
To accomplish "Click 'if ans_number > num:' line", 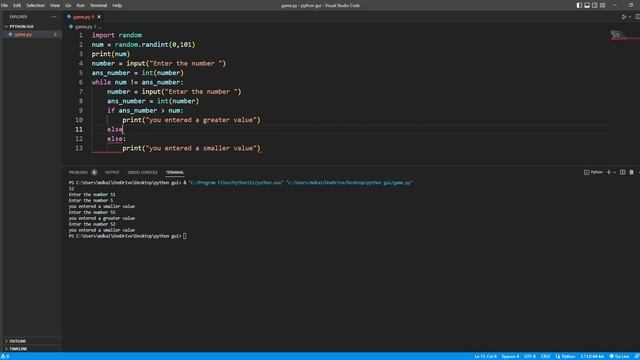I will pyautogui.click(x=145, y=111).
